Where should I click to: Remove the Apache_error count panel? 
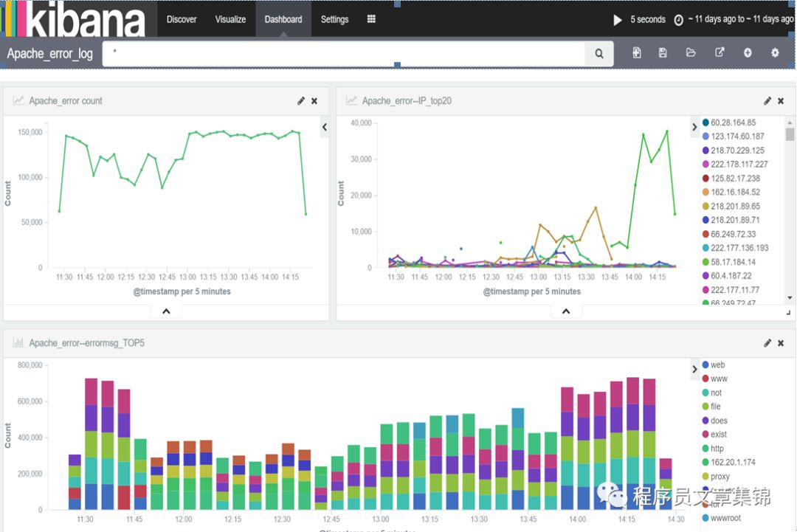point(314,101)
